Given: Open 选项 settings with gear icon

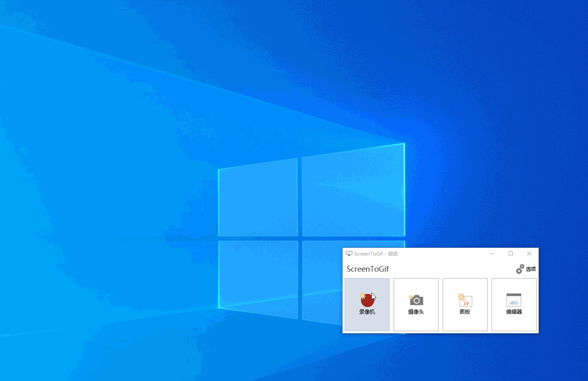Looking at the screenshot, I should tap(526, 269).
